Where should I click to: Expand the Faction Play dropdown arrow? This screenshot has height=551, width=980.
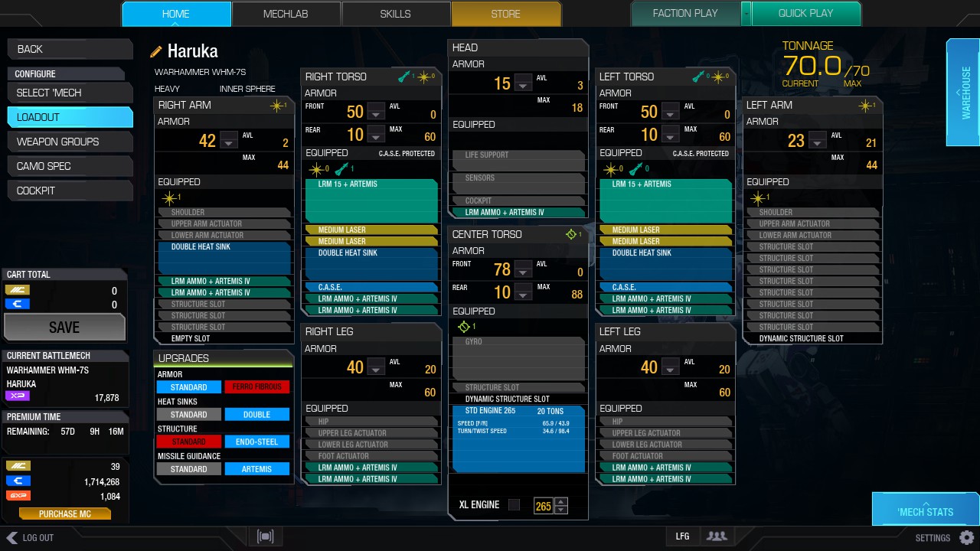(746, 14)
